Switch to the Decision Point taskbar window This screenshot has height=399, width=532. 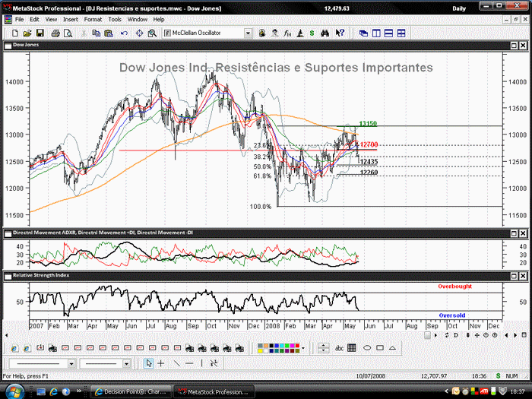130,391
